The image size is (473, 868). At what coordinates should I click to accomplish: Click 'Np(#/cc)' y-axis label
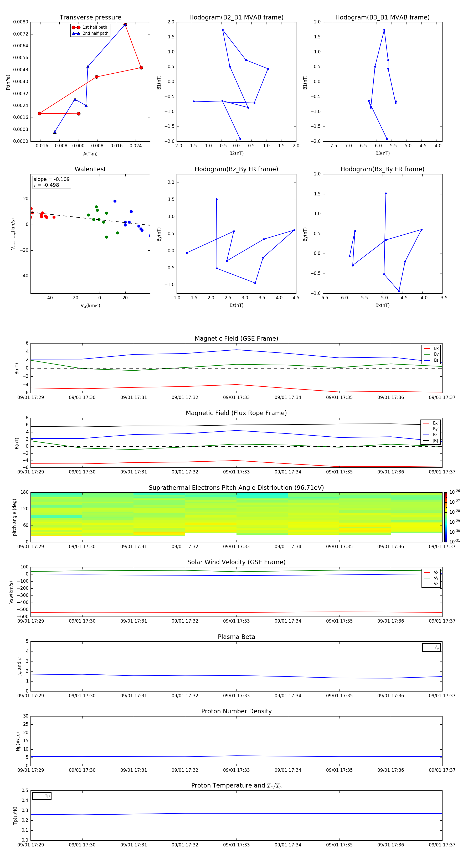18,741
